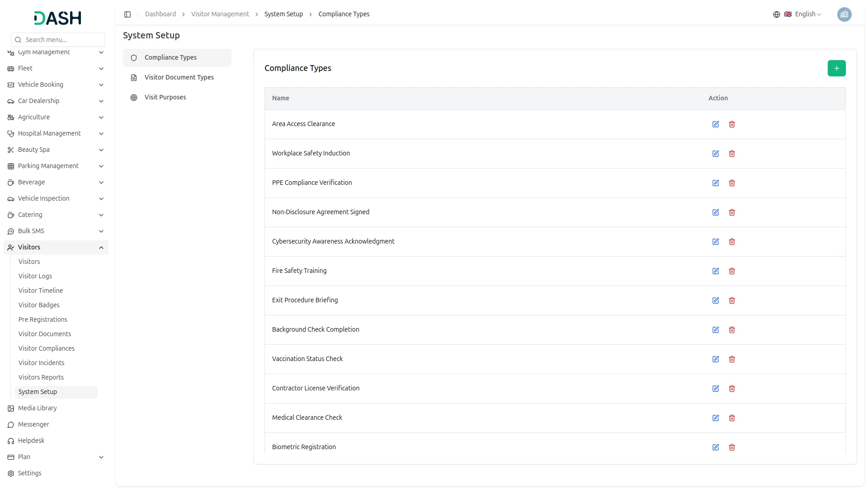This screenshot has height=488, width=868.
Task: Add a new compliance type with plus button
Action: tap(836, 68)
